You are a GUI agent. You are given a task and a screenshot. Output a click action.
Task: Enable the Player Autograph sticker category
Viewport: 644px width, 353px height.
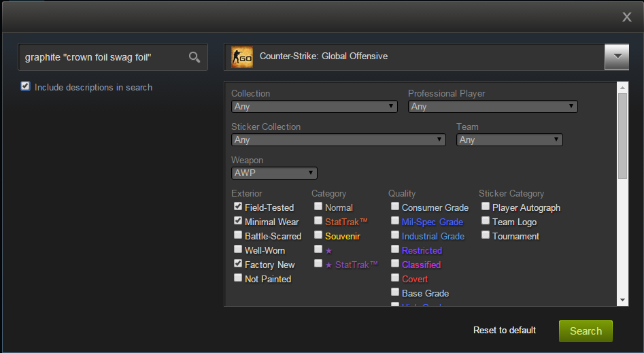coord(486,207)
